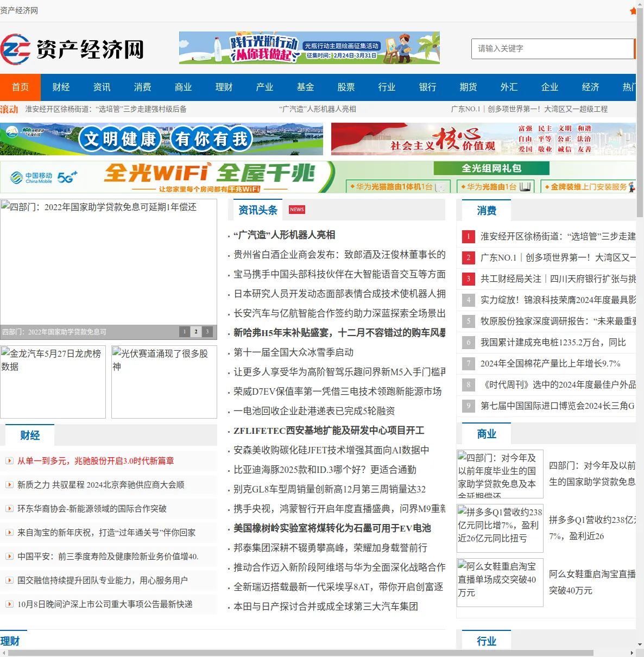Click the scrolling 淮安经开区徐杨街道 ticker item

106,109
